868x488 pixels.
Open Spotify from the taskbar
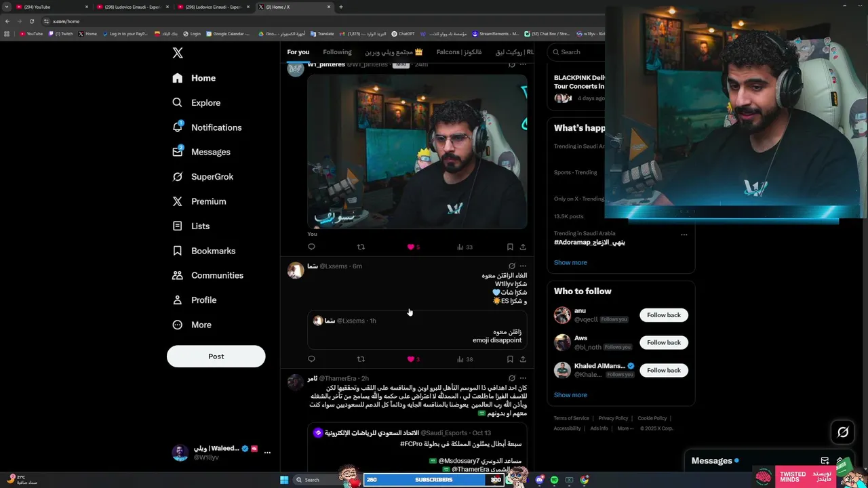[554, 480]
